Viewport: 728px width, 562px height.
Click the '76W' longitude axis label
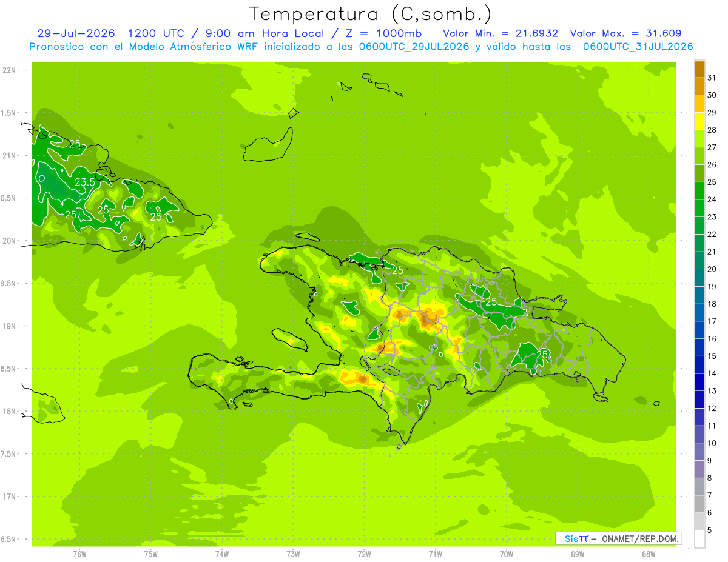click(x=79, y=554)
